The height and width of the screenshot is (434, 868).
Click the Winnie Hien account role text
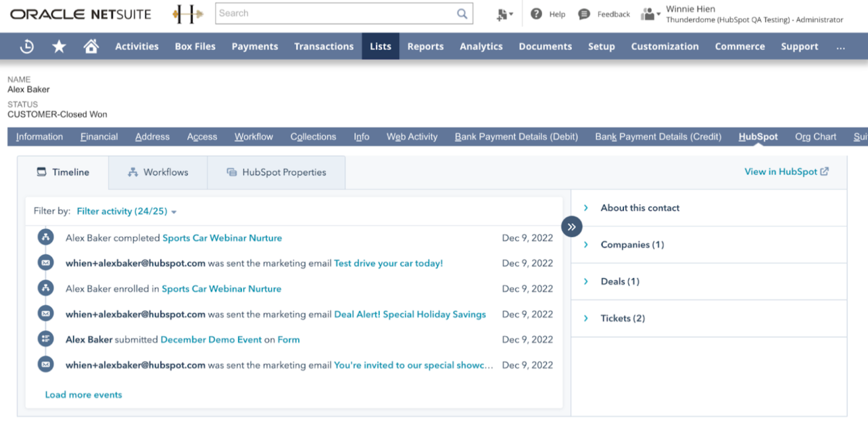(755, 15)
